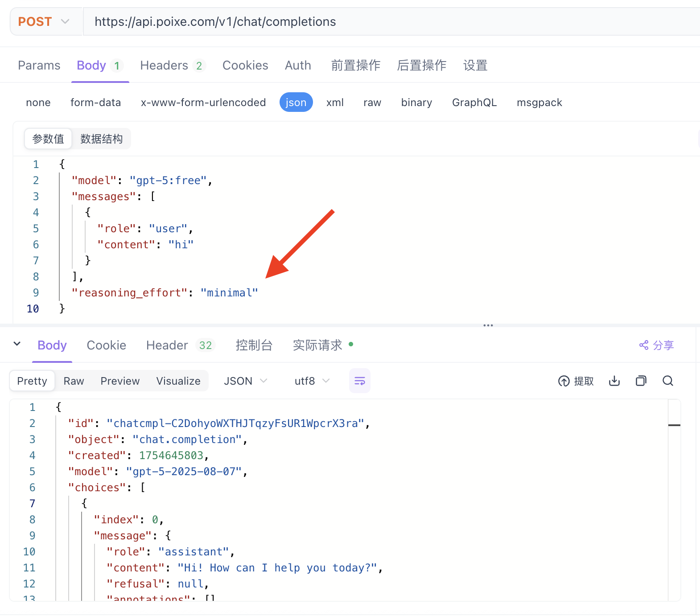Open the 控制台 console tab
700x616 pixels.
pyautogui.click(x=254, y=345)
